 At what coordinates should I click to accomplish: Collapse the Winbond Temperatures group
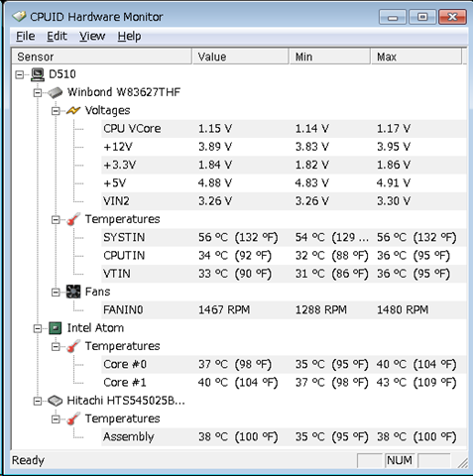(x=56, y=220)
